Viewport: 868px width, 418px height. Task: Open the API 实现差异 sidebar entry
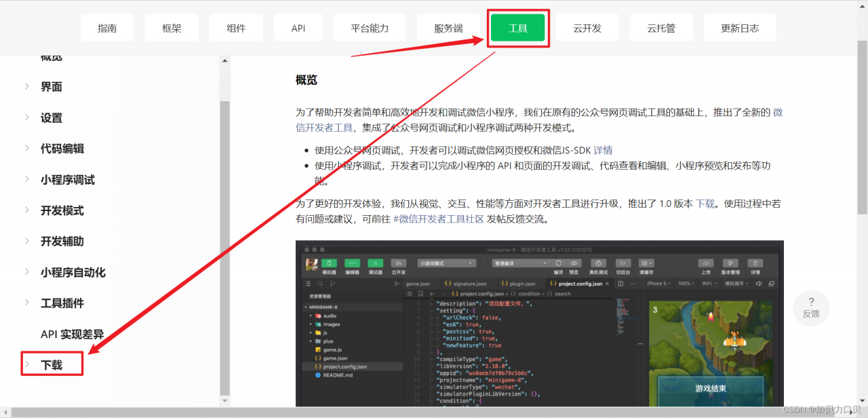73,334
